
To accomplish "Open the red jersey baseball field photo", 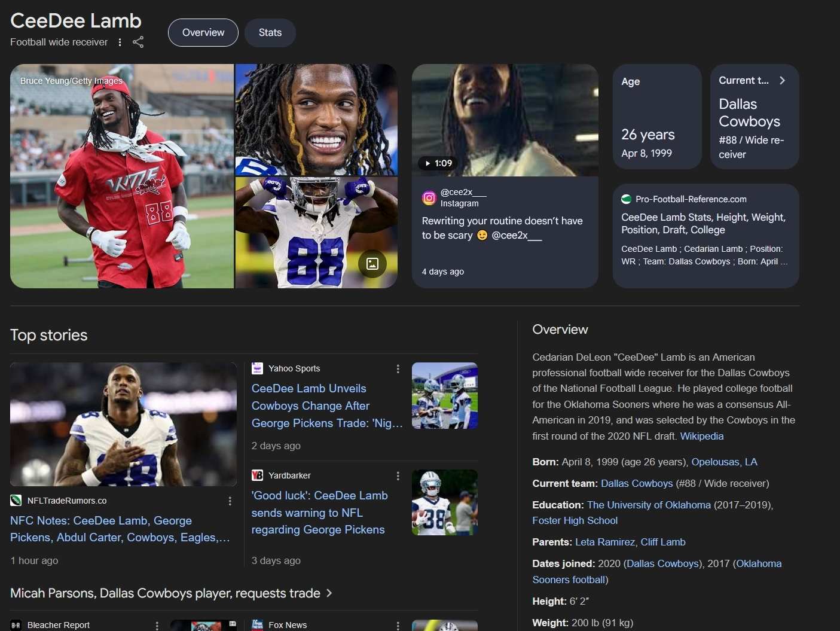I will (x=122, y=176).
